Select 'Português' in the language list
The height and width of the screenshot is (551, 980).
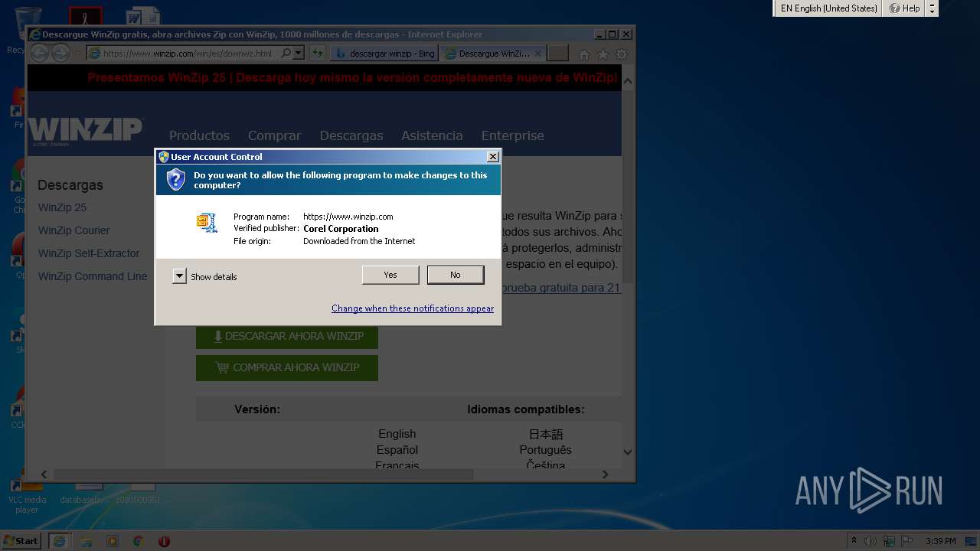click(x=546, y=450)
